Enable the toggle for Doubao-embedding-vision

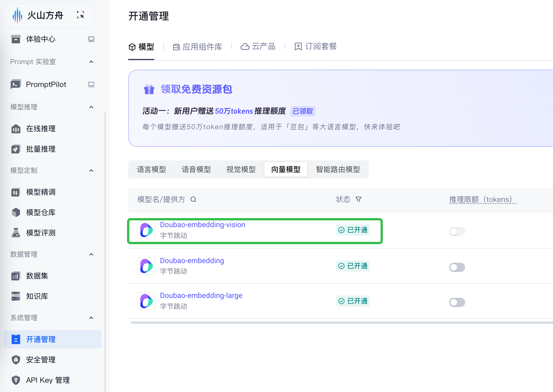coord(457,231)
